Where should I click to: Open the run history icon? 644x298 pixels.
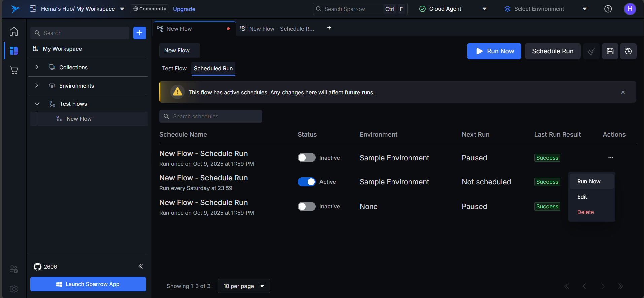[628, 51]
